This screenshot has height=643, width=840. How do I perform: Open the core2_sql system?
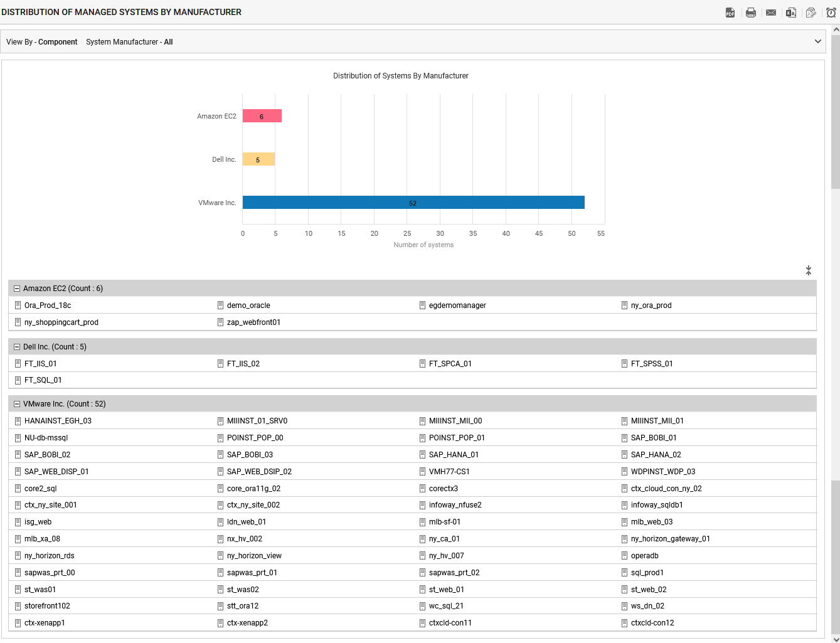click(41, 489)
